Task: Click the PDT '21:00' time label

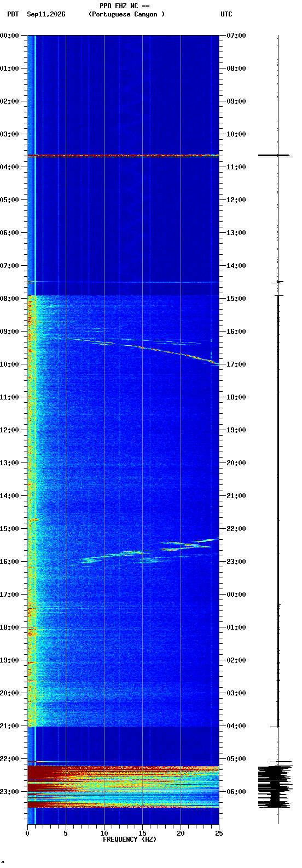Action: point(9,726)
